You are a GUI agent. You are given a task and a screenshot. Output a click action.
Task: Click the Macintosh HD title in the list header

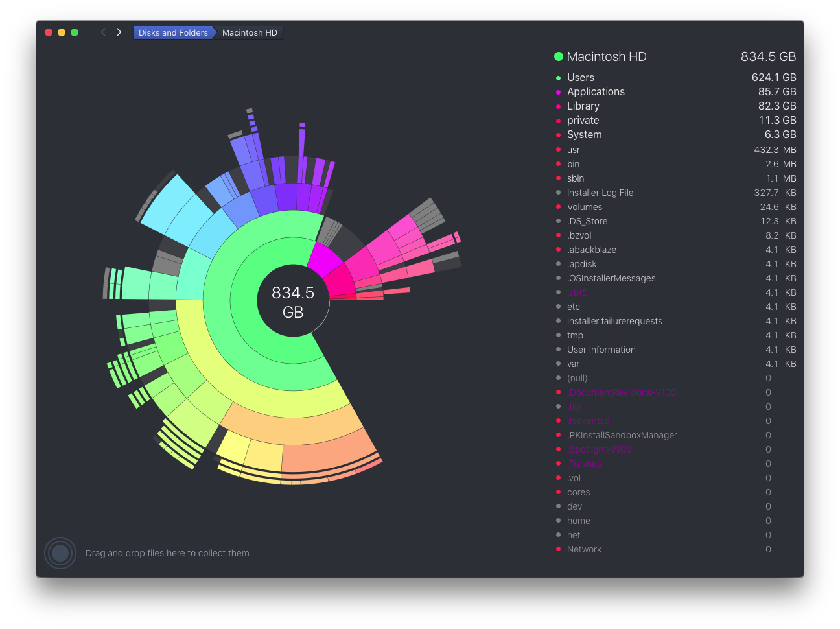point(607,56)
